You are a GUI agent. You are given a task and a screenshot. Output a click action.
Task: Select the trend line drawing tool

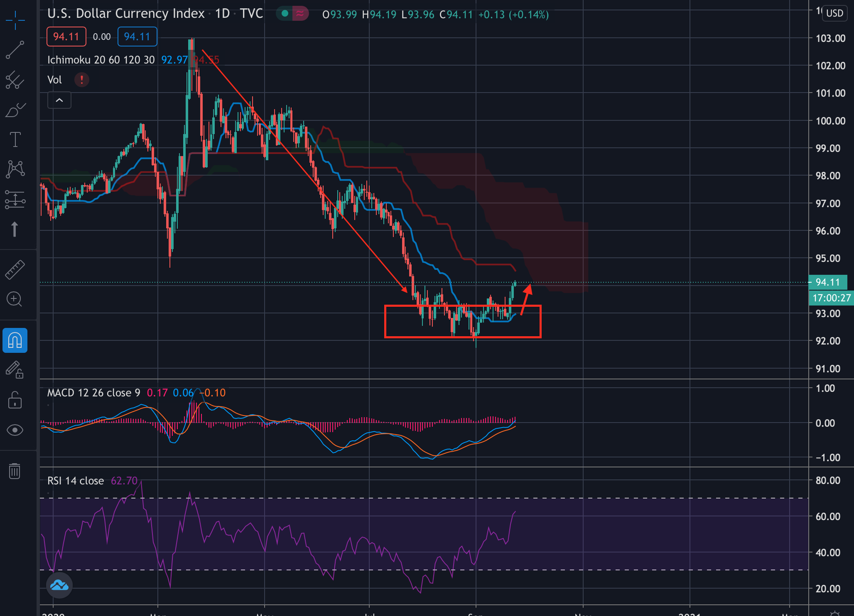(x=15, y=50)
